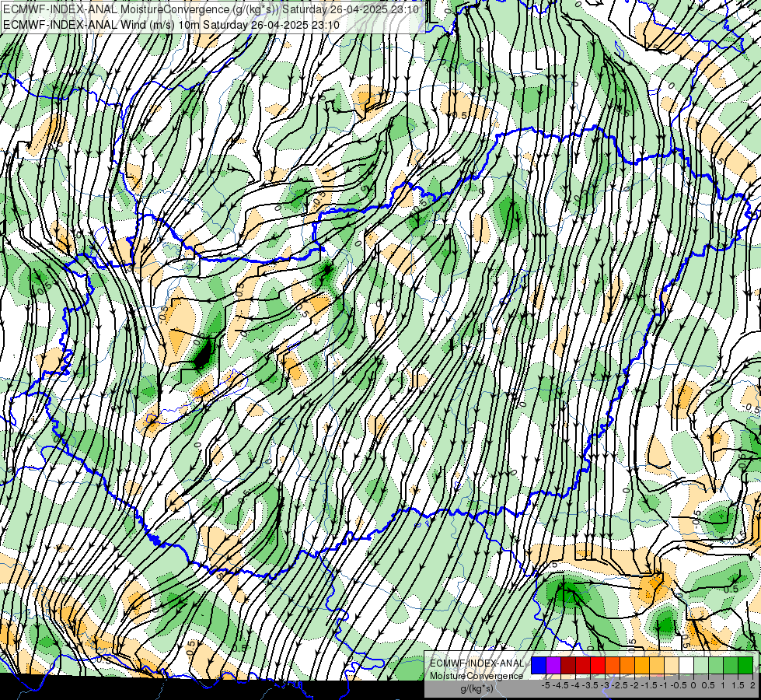
Task: Click the -5 tick label on the legend
Action: tap(546, 685)
